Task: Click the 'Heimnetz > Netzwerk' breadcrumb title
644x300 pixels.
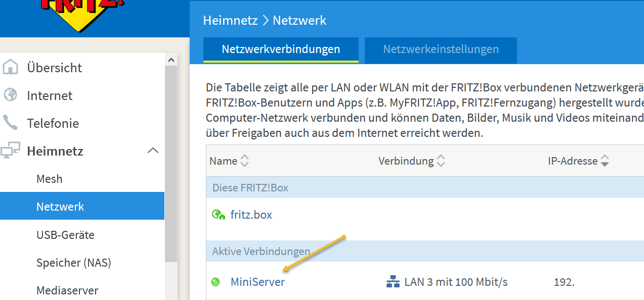Action: [x=265, y=20]
